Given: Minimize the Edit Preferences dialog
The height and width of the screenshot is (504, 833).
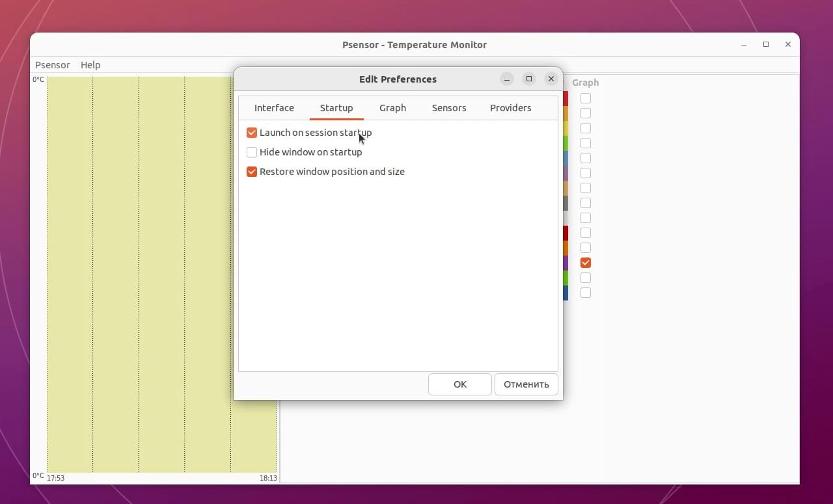Looking at the screenshot, I should [507, 79].
